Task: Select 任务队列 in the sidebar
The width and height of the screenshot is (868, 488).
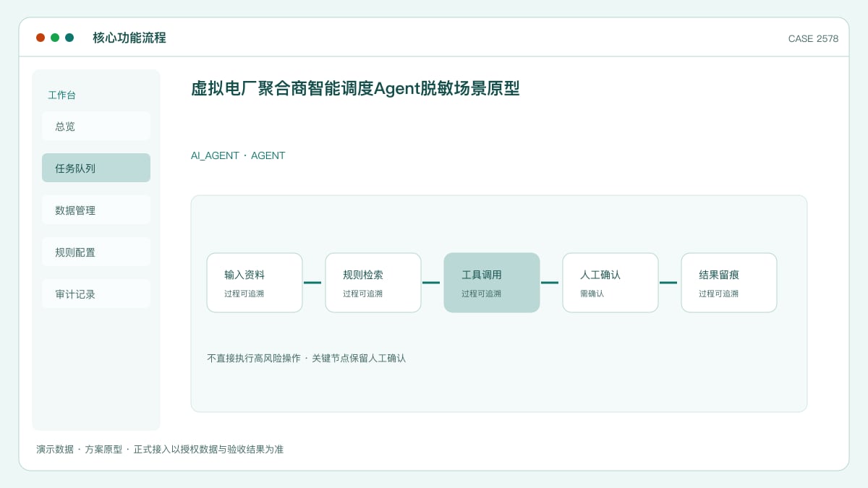Action: coord(96,168)
